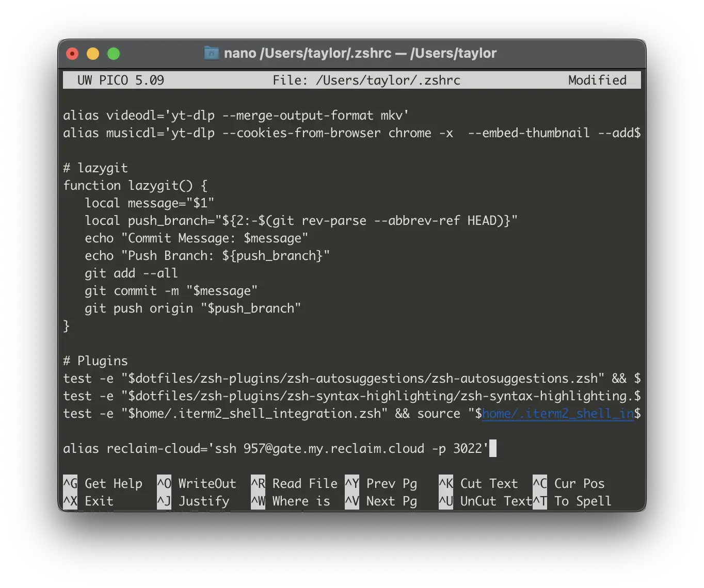Click the yellow minimize window button
This screenshot has width=704, height=588.
point(93,54)
